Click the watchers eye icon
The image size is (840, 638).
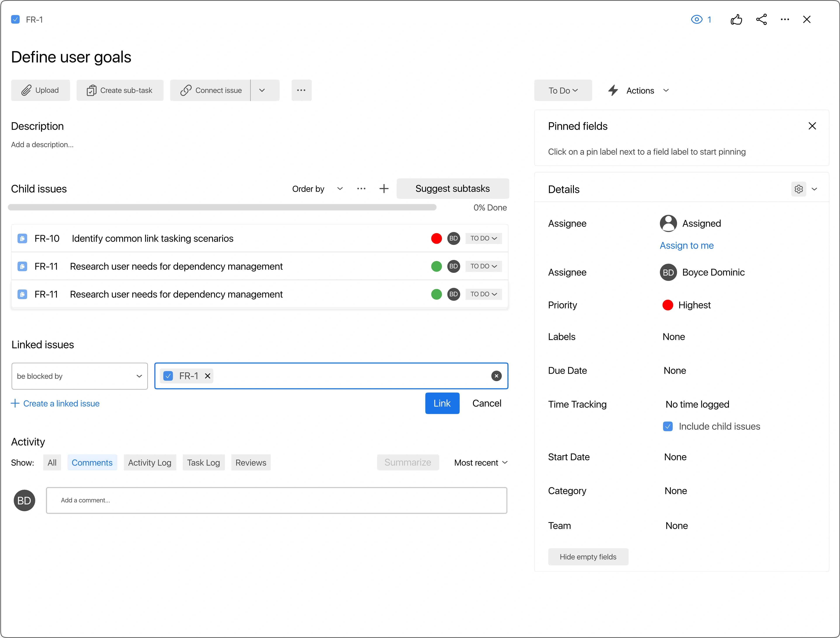tap(697, 19)
